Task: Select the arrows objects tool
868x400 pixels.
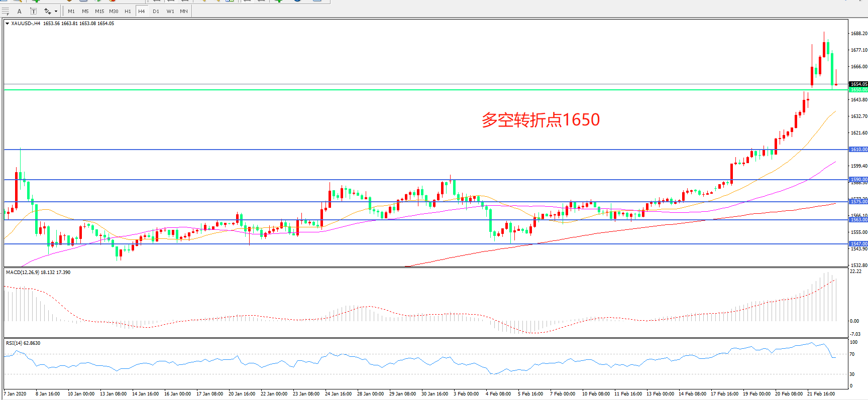Action: coord(48,11)
